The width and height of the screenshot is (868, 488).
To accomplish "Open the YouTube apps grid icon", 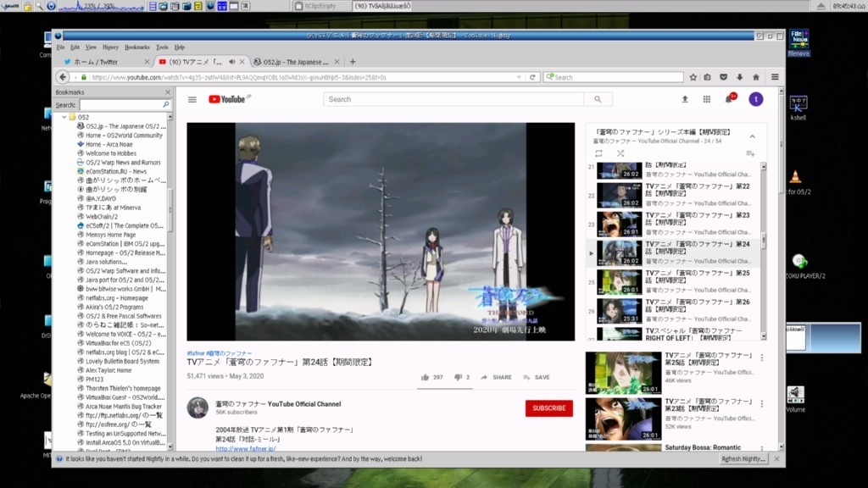I will point(707,99).
